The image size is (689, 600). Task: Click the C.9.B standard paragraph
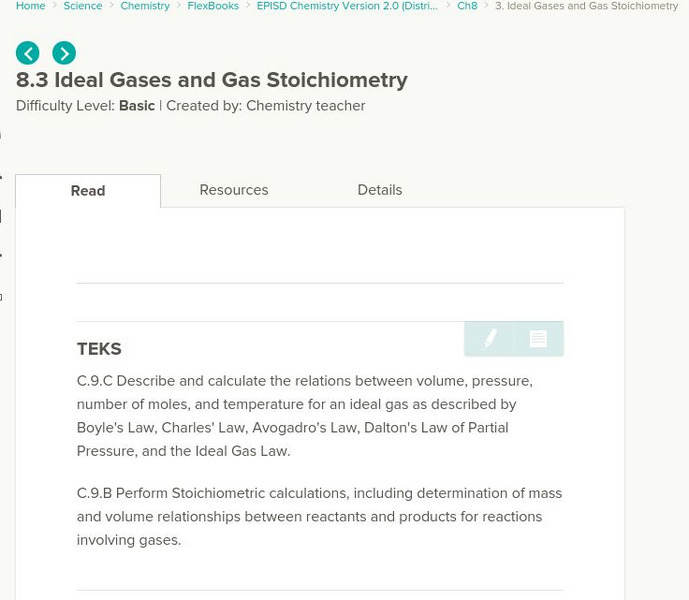(319, 517)
